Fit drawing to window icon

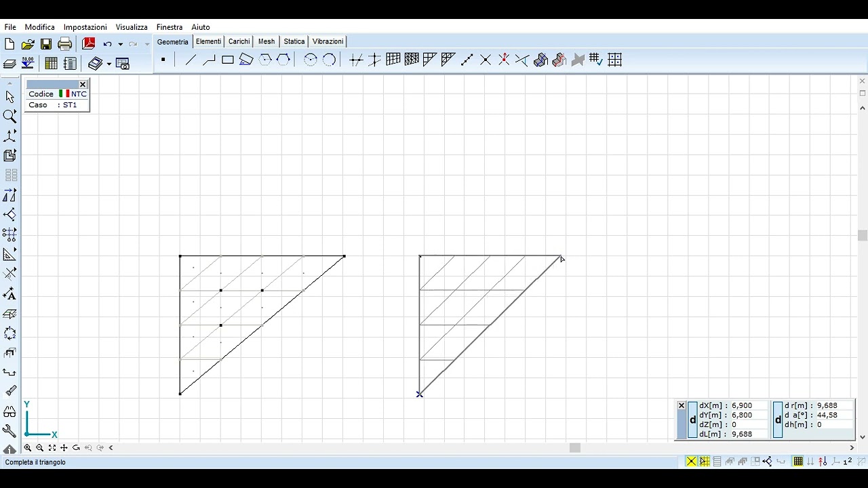point(52,448)
